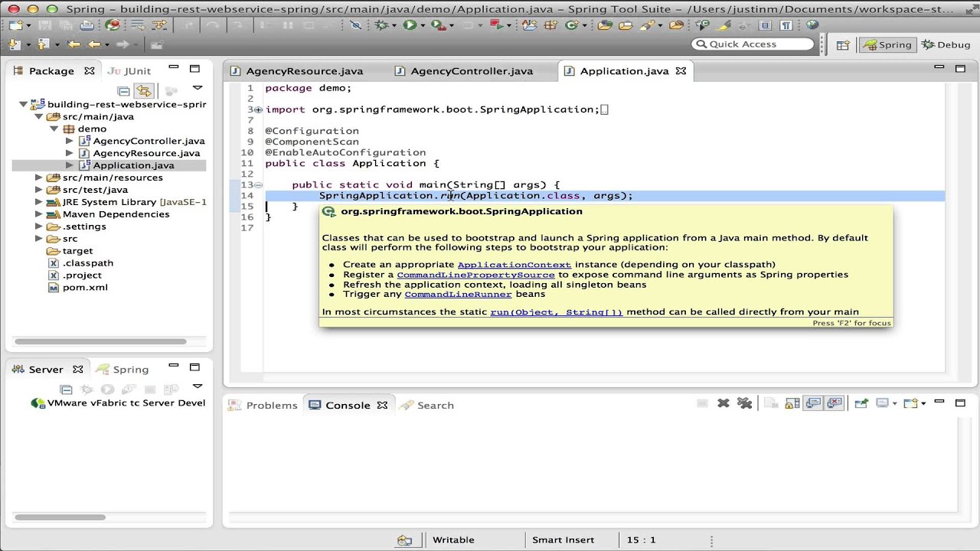Open the Search tab

[x=427, y=405]
